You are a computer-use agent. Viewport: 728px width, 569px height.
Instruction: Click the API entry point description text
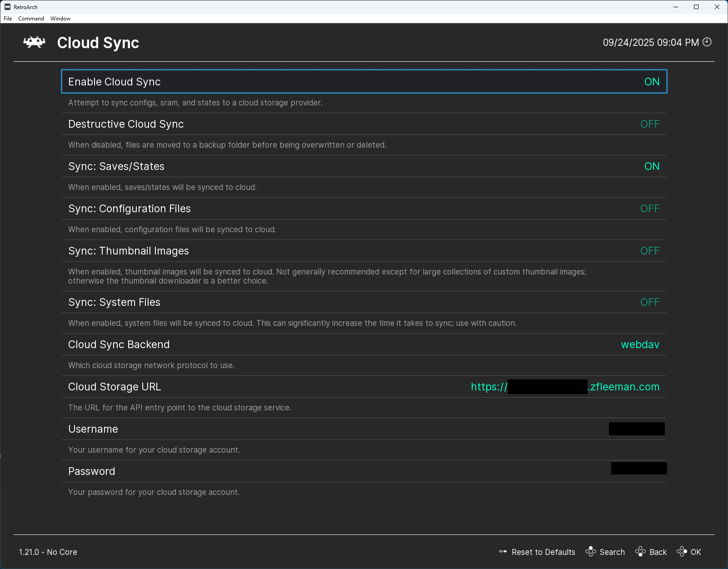point(180,408)
